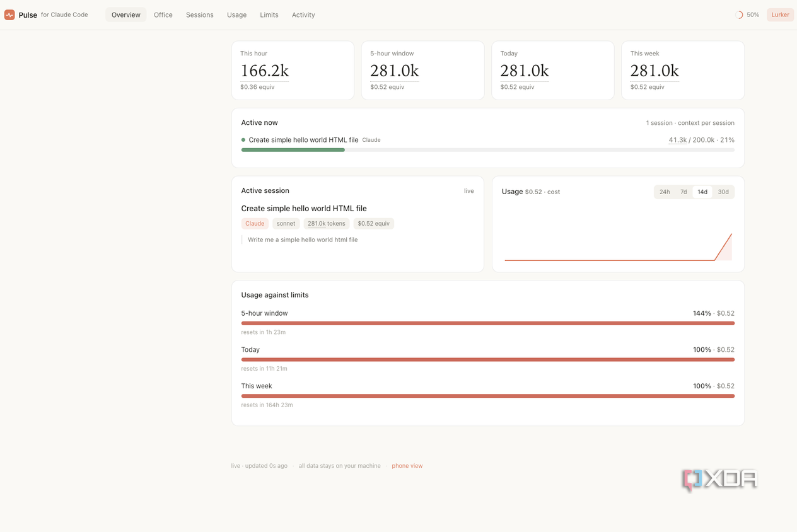Open the Activity tab
This screenshot has height=532, width=797.
tap(303, 14)
